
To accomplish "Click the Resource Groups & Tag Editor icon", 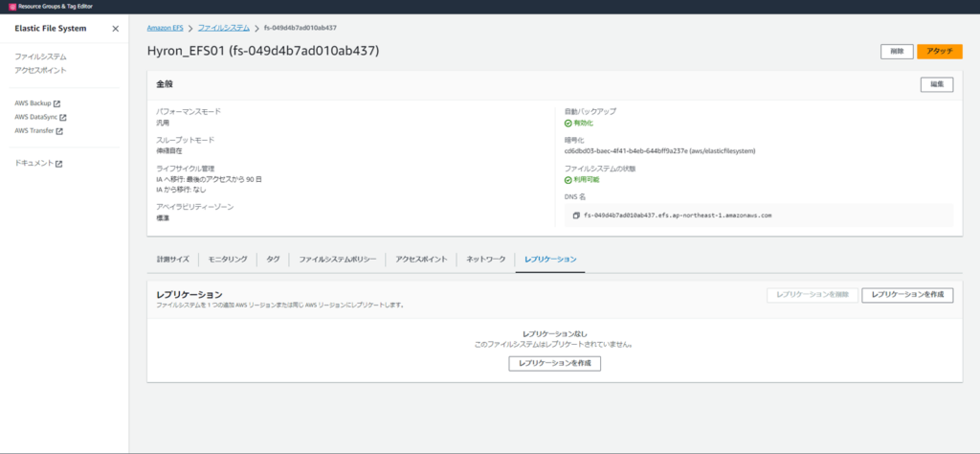I will click(x=12, y=7).
